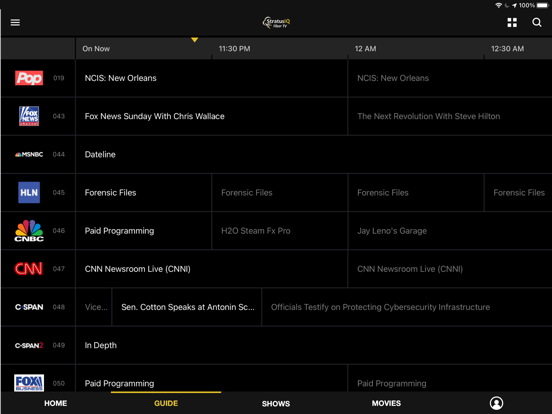
Task: Select the C-SPAN channel logo
Action: tap(29, 307)
